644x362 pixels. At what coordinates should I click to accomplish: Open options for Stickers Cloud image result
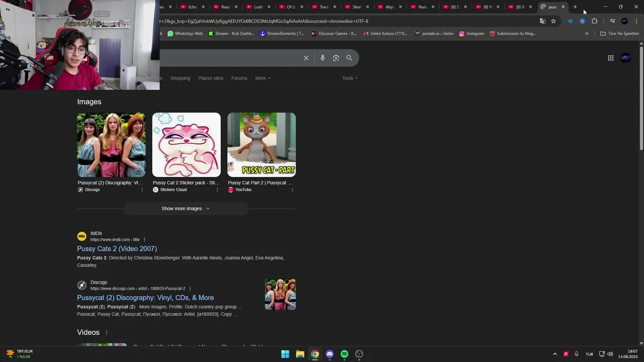(217, 190)
